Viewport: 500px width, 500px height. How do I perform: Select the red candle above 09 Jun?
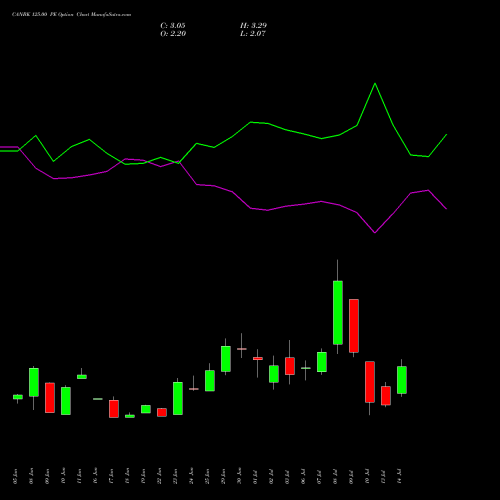tap(50, 398)
